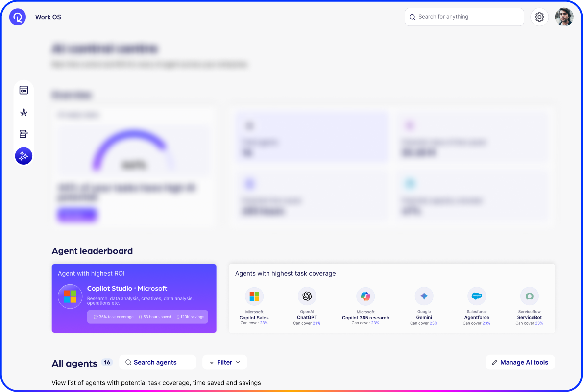This screenshot has height=392, width=583.
Task: Click the Search for anything bar
Action: point(464,17)
